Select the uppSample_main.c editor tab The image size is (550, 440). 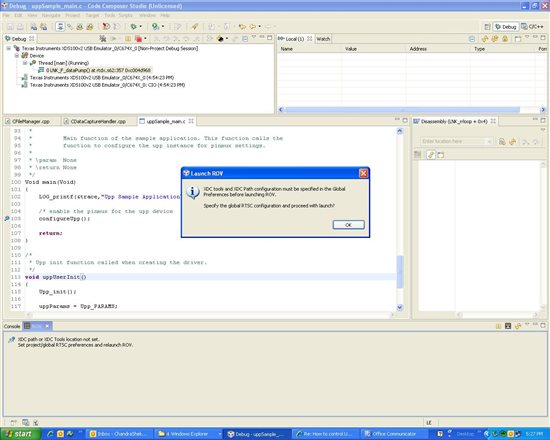point(166,121)
